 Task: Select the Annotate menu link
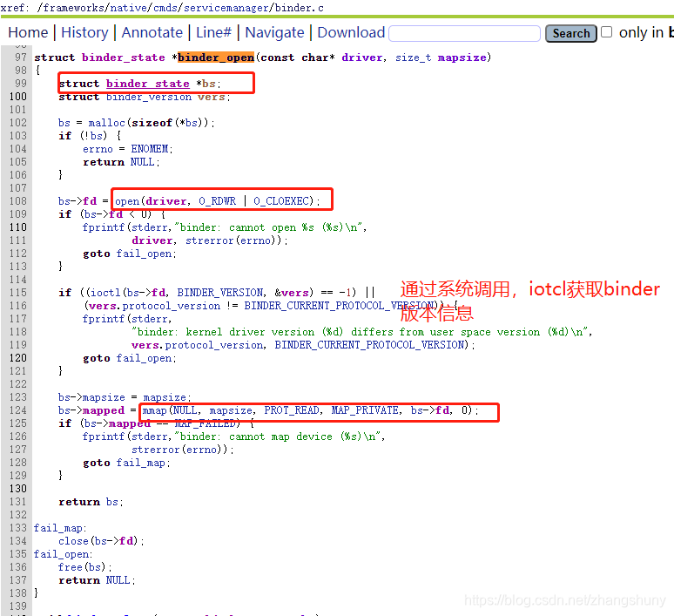coord(152,33)
